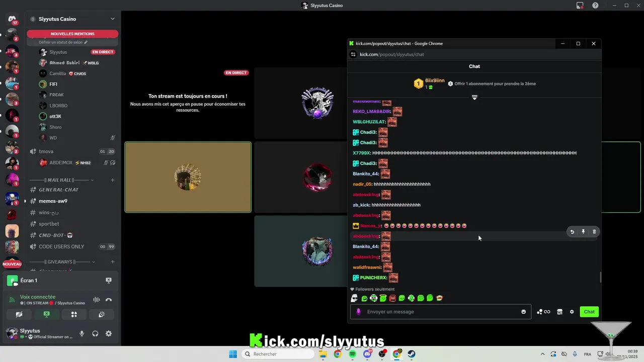Open Activities launcher button in voice panel

pyautogui.click(x=74, y=314)
